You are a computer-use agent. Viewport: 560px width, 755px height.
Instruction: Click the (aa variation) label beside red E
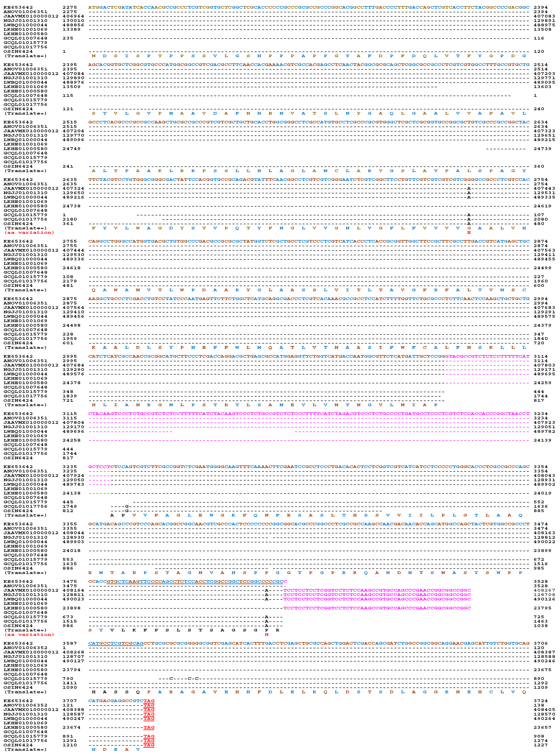tap(29, 232)
